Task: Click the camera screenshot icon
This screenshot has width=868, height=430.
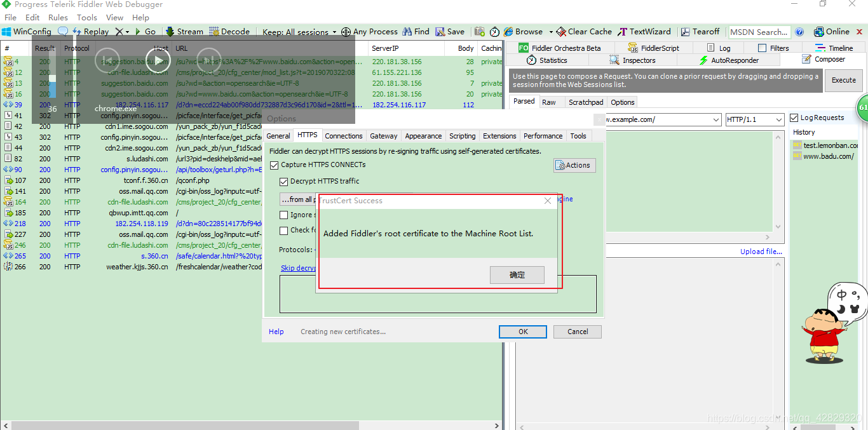Action: click(x=479, y=31)
